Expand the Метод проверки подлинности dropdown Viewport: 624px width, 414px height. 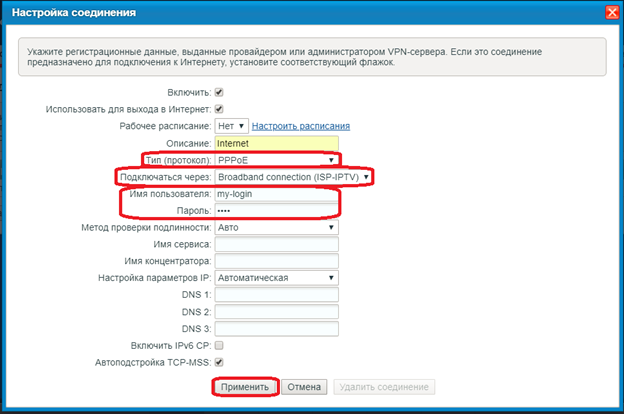277,227
